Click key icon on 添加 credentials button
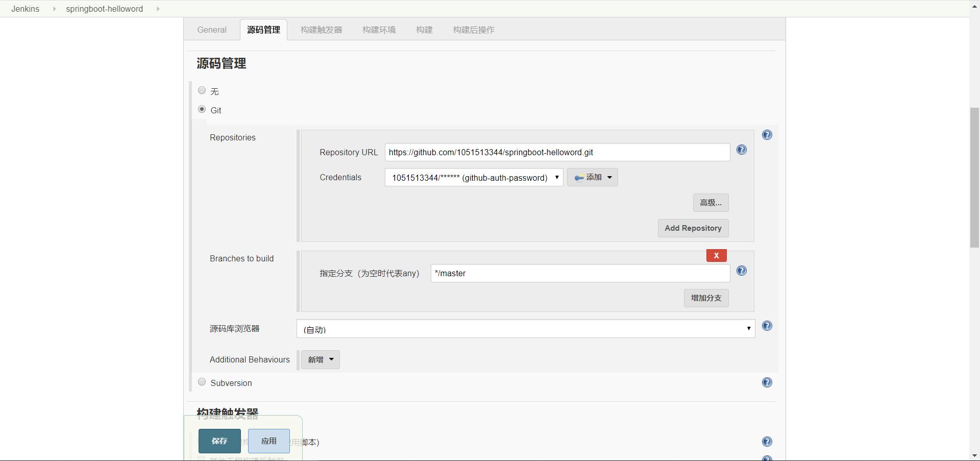980x461 pixels. coord(579,178)
